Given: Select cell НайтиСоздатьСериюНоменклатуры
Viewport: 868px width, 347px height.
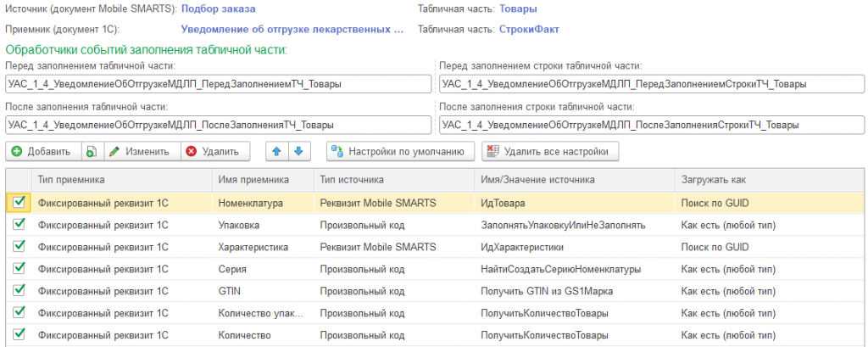Looking at the screenshot, I should pos(575,269).
